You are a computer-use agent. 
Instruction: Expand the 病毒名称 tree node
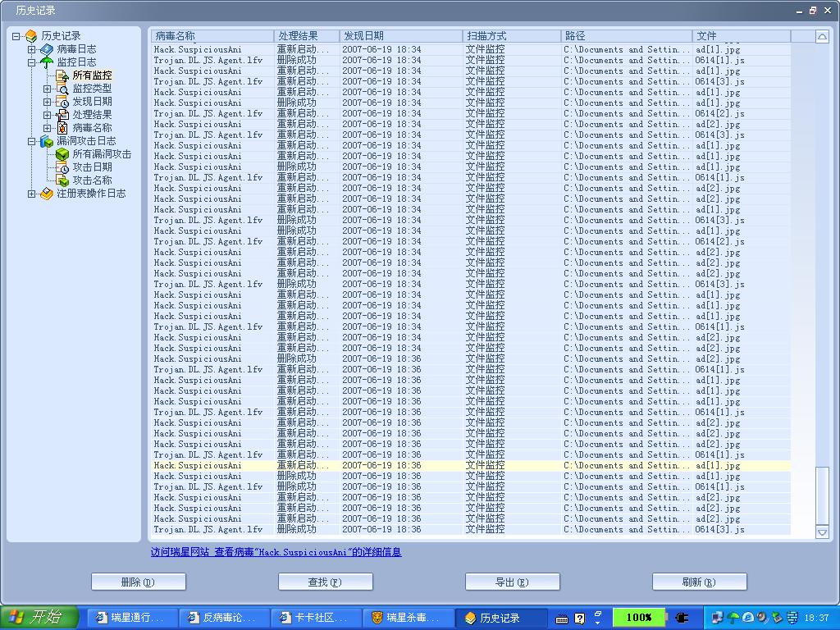[47, 128]
